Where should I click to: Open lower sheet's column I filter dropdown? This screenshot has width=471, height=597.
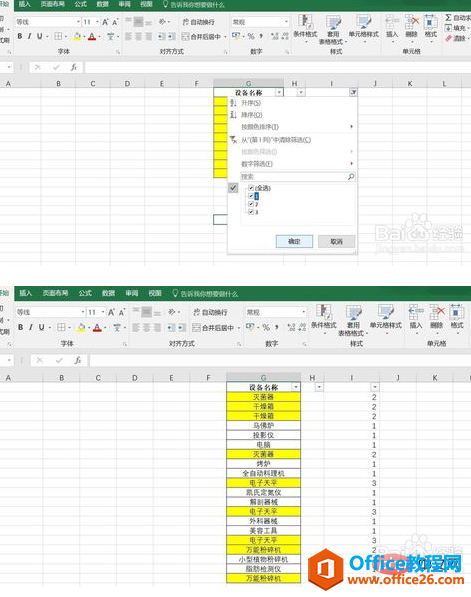375,387
